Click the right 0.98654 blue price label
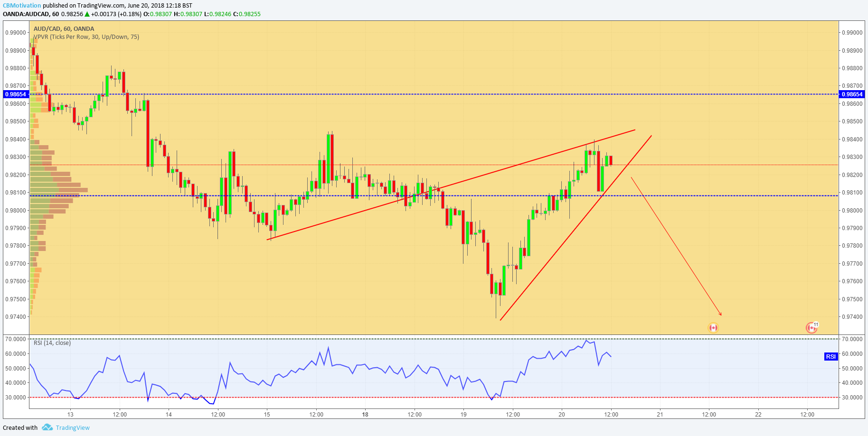This screenshot has width=868, height=436. 852,94
